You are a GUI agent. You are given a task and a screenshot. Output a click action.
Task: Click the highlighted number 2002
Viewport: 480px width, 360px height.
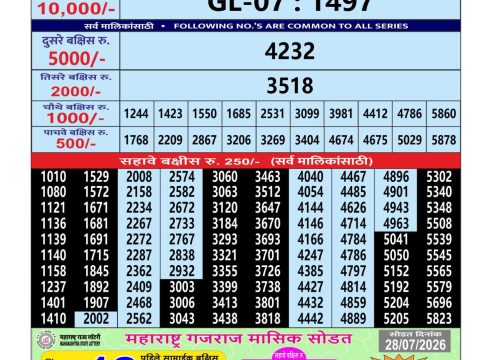96,319
